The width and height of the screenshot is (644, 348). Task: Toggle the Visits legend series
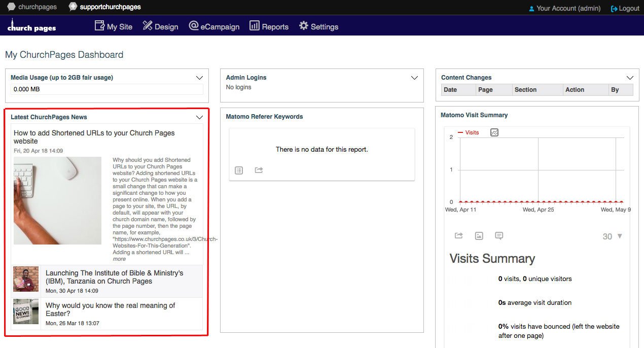coord(469,132)
